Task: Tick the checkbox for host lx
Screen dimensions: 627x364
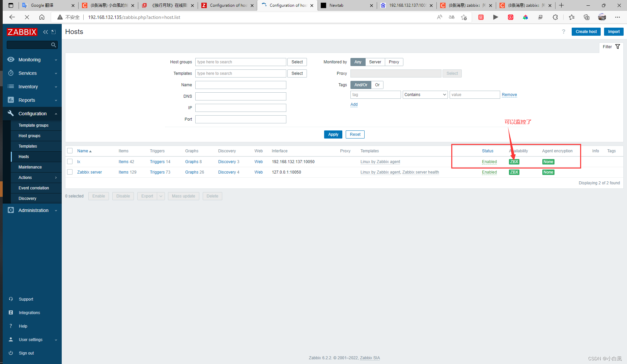Action: tap(70, 161)
